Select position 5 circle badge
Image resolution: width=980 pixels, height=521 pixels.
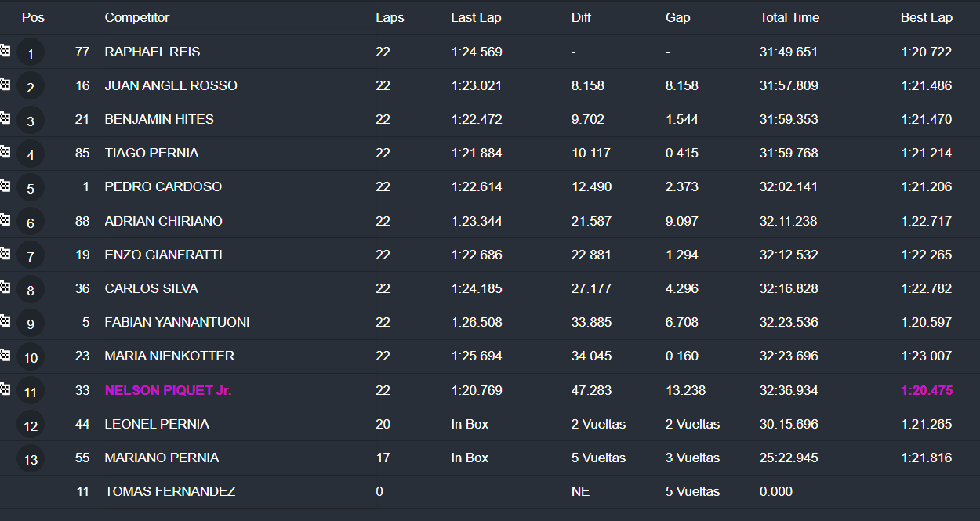click(31, 188)
